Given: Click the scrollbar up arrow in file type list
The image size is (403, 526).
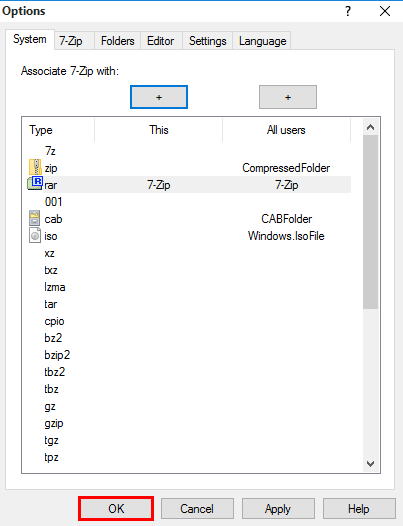Looking at the screenshot, I should [x=370, y=127].
